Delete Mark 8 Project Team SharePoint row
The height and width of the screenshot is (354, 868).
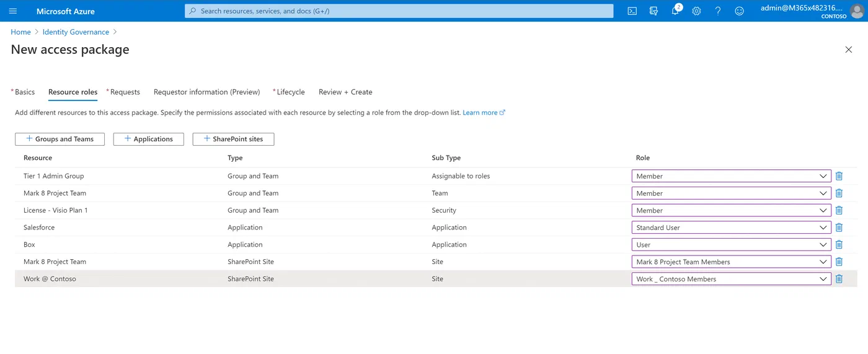pos(839,262)
